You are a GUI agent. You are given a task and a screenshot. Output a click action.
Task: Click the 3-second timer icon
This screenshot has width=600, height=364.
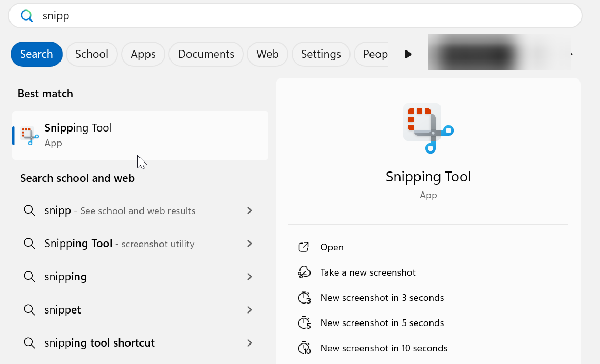click(x=304, y=298)
